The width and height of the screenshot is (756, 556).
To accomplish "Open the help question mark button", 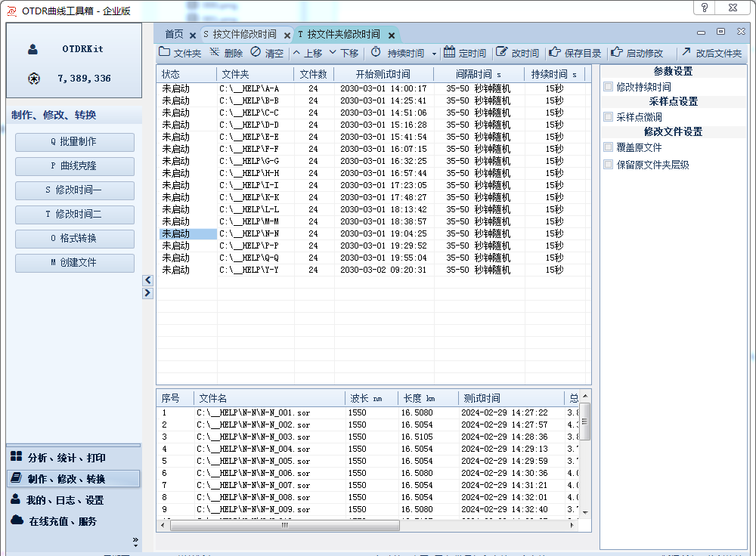I will point(705,8).
